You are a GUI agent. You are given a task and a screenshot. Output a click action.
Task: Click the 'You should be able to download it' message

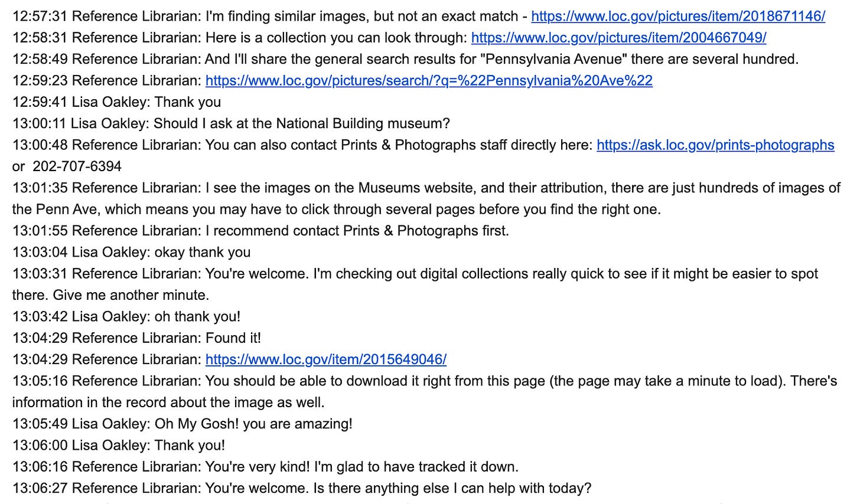(425, 391)
